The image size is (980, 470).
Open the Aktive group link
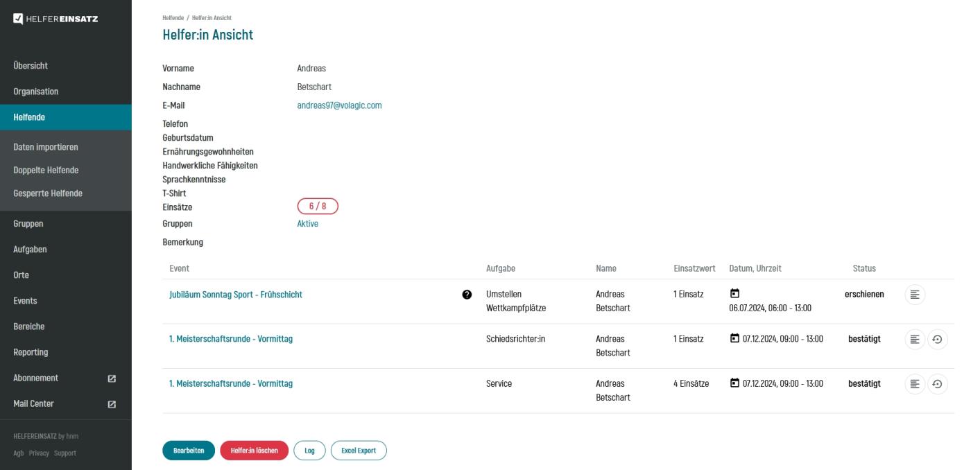coord(307,224)
